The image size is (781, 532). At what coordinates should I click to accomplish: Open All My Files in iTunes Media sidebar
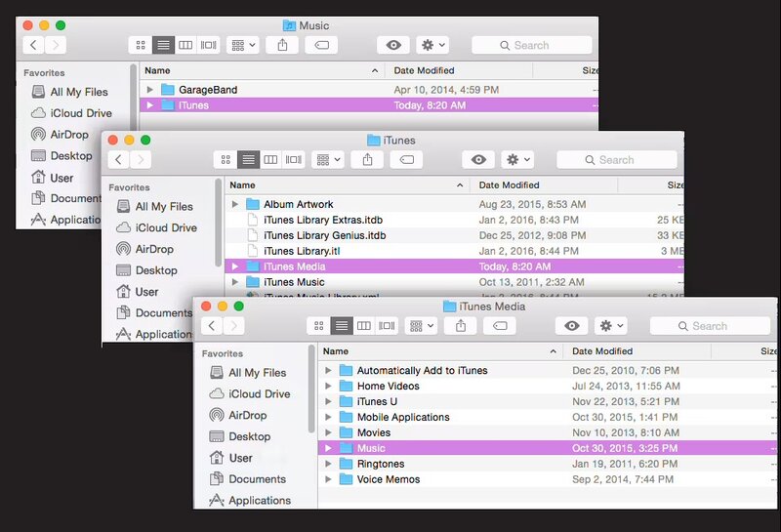point(248,373)
